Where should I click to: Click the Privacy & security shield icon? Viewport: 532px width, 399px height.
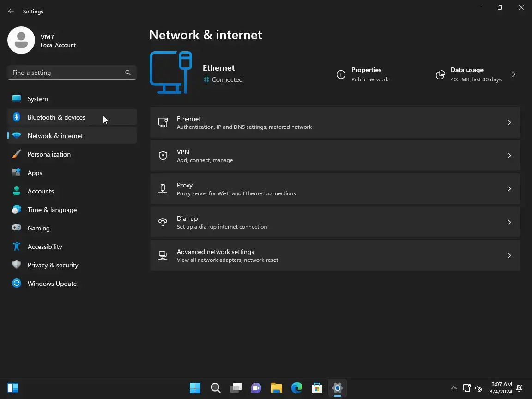tap(17, 265)
